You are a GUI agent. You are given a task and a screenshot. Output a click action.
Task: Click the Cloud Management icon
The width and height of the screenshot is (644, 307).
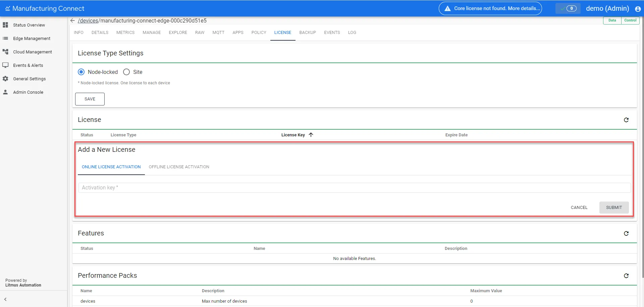pyautogui.click(x=5, y=52)
